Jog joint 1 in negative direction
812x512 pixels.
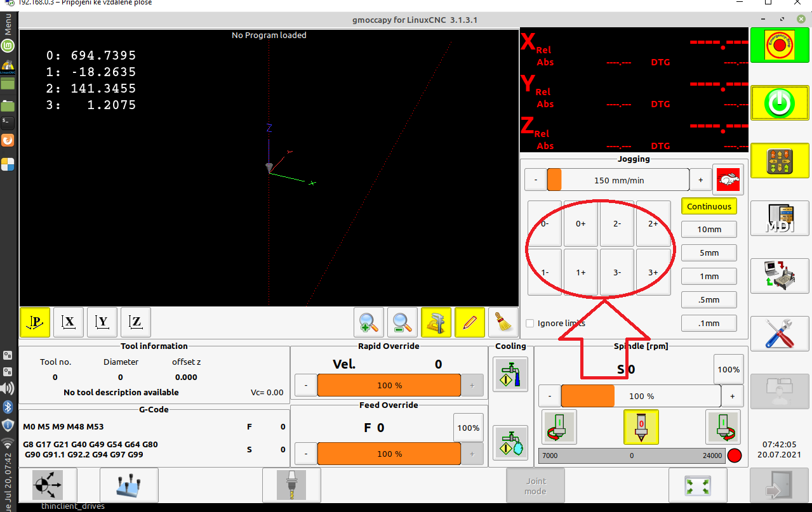545,272
